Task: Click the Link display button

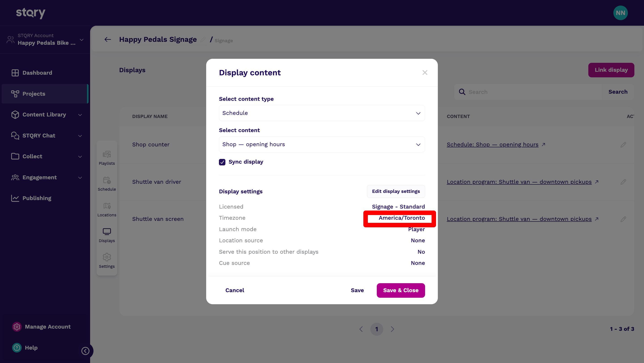Action: [x=611, y=70]
